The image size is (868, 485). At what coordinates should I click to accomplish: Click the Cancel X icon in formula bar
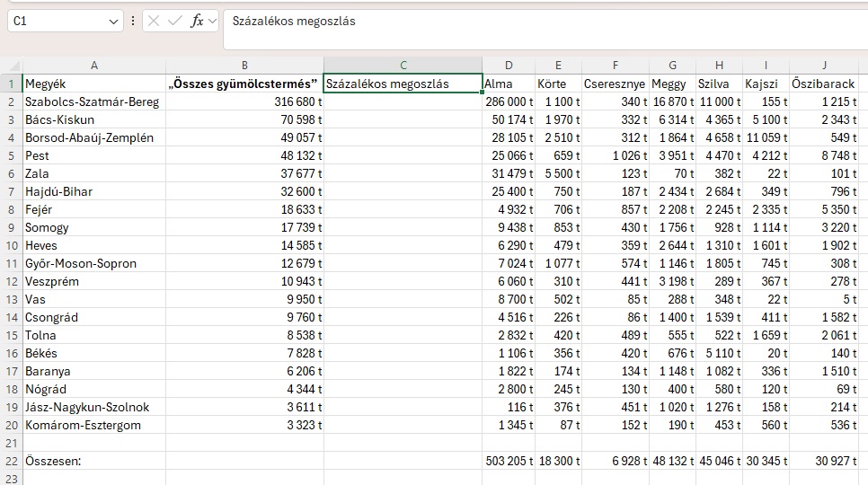click(156, 21)
